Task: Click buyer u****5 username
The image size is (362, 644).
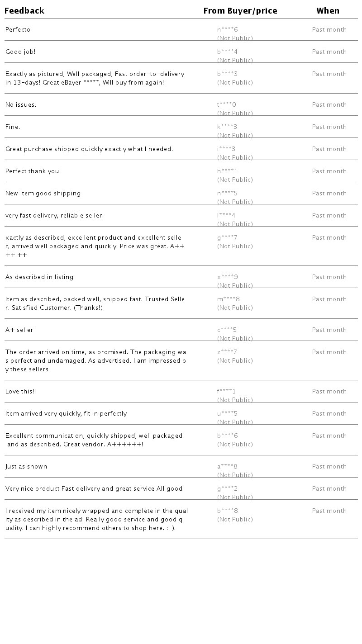Action: tap(227, 414)
